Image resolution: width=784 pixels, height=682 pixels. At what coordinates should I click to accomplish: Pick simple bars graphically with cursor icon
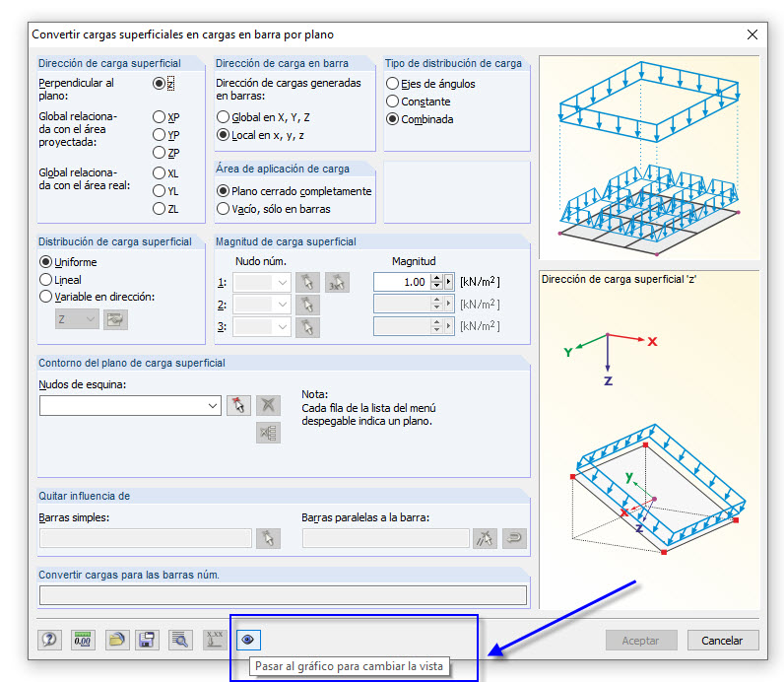tap(268, 538)
